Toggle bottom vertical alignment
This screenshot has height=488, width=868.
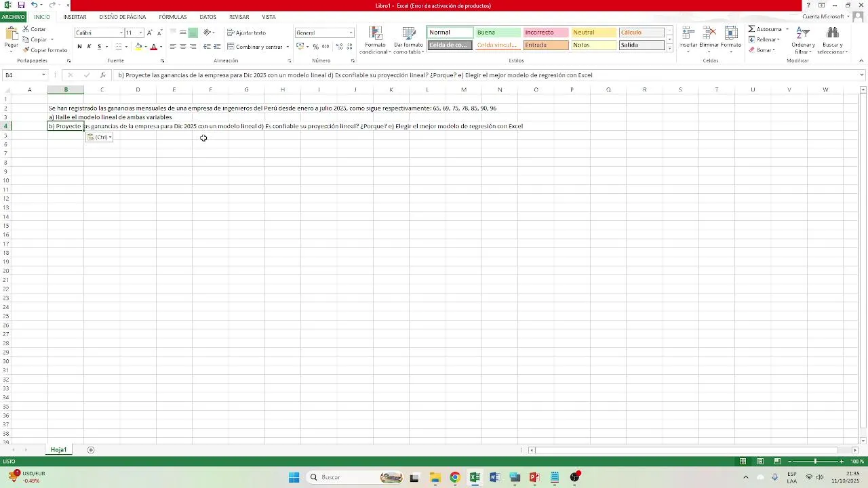point(193,33)
